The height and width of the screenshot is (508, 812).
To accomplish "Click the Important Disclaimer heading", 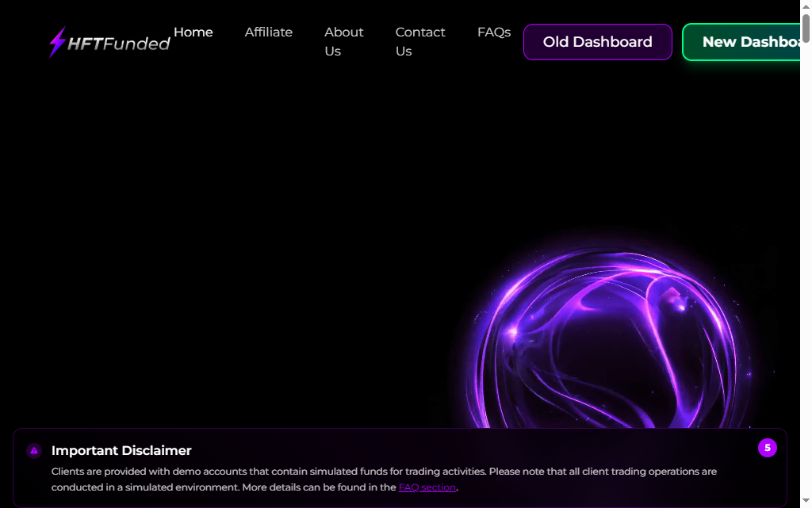I will pyautogui.click(x=121, y=451).
